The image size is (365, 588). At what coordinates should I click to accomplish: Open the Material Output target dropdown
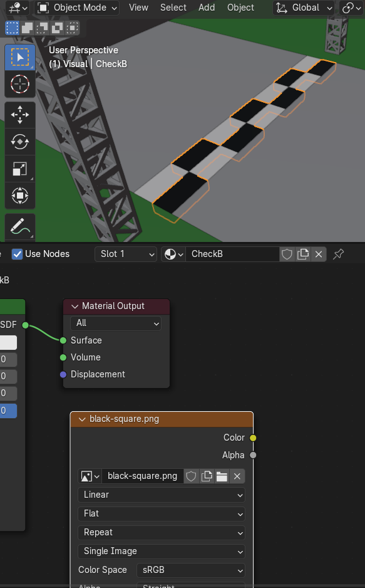(116, 323)
